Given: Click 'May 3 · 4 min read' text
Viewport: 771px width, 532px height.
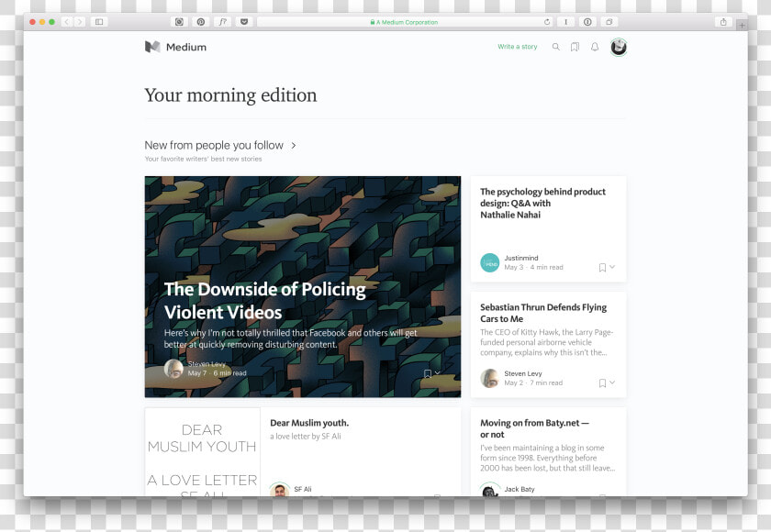Looking at the screenshot, I should [x=533, y=267].
